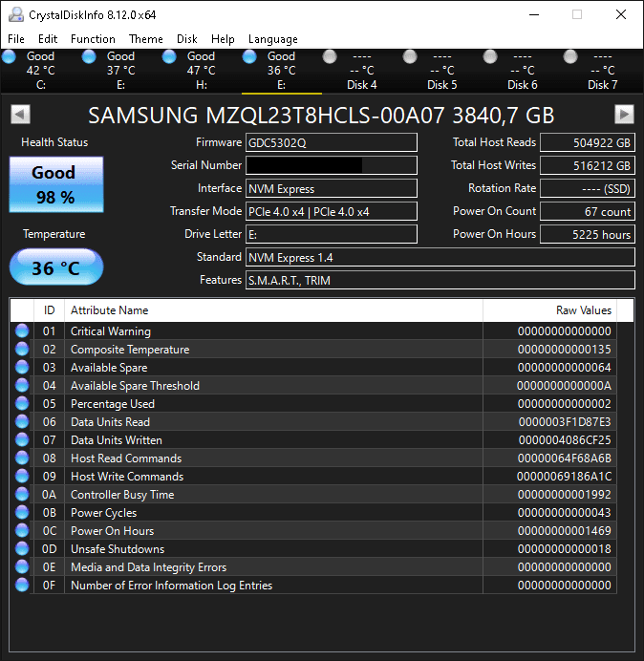Click the Total Host Reads value 504922 GB
This screenshot has height=661, width=644.
pyautogui.click(x=588, y=142)
